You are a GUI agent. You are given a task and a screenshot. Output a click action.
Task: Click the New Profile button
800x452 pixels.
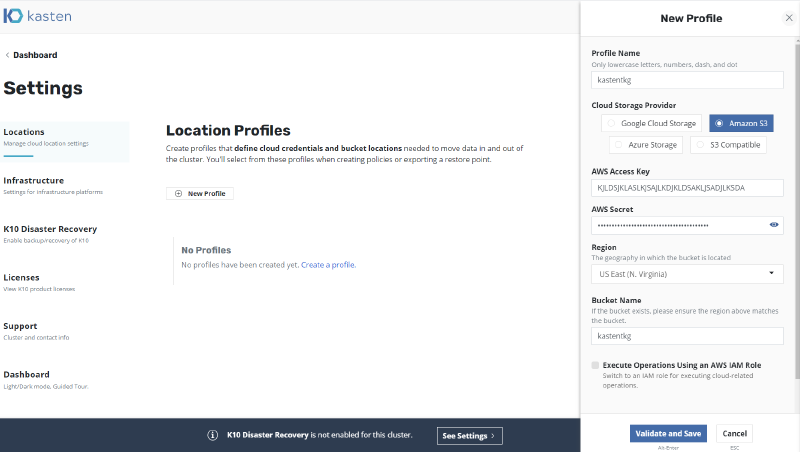coord(200,193)
